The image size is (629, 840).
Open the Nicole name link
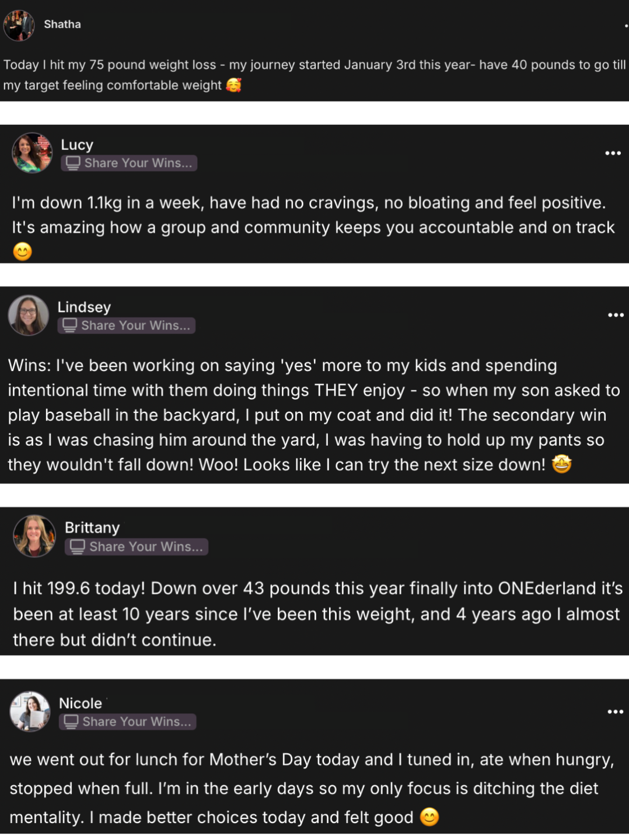pos(81,703)
